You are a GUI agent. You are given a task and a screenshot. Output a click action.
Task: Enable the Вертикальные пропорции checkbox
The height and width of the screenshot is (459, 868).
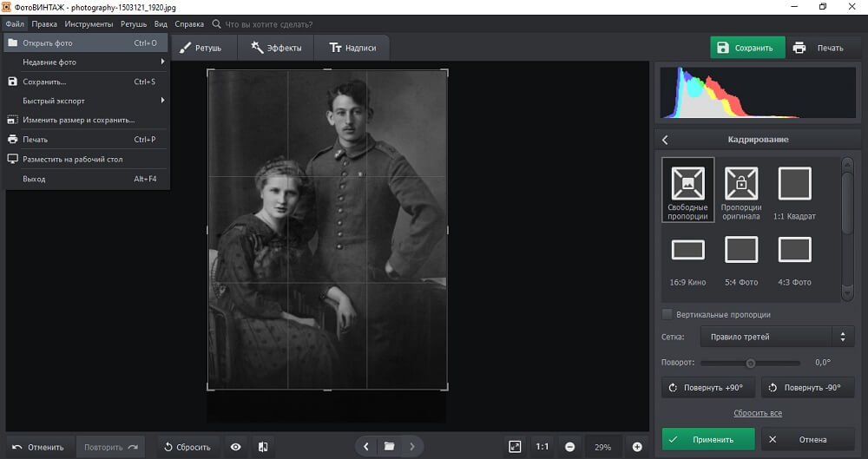click(667, 314)
